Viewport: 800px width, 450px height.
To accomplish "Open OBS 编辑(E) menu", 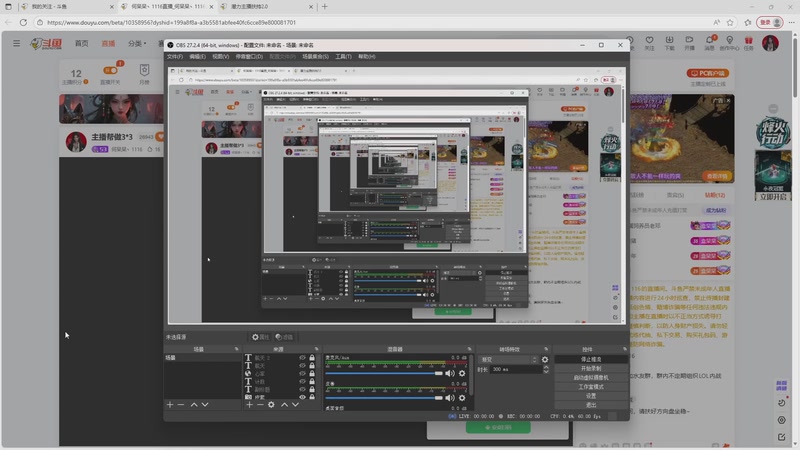I will [x=197, y=57].
